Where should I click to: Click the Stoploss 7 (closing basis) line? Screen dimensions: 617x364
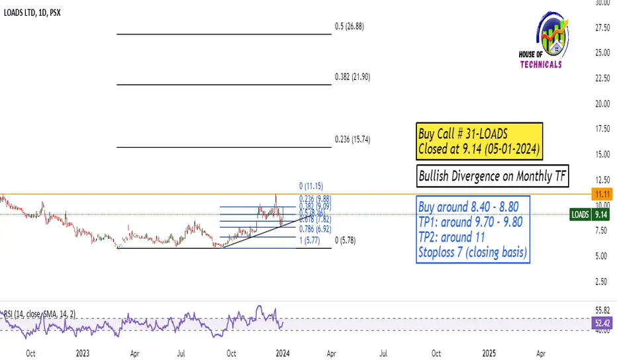[473, 252]
